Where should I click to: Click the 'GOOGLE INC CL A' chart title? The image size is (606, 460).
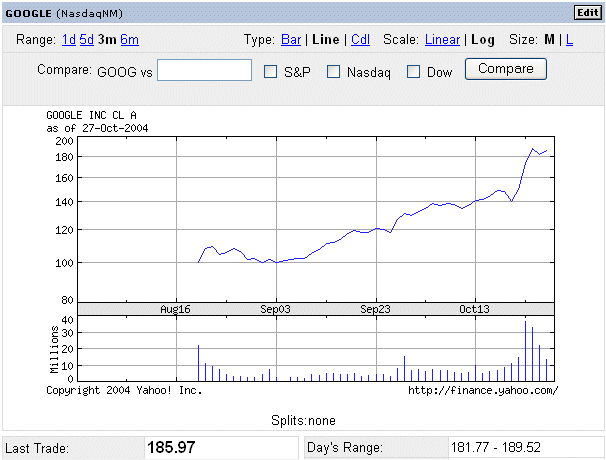point(91,115)
